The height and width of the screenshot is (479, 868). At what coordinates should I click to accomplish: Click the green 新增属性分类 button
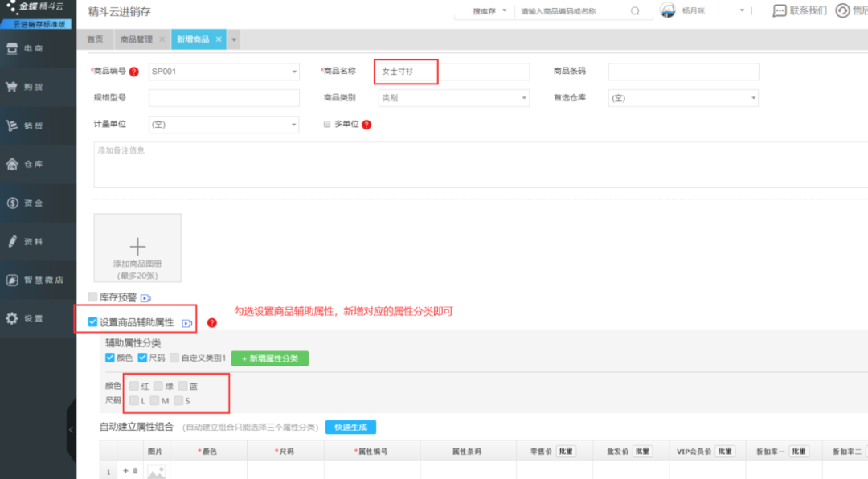[x=269, y=358]
